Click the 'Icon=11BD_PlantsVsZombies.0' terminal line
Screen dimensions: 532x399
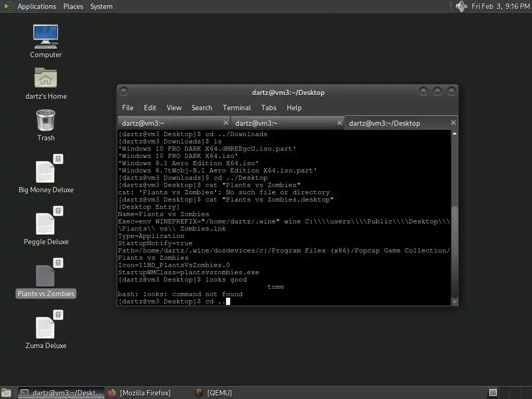click(174, 265)
